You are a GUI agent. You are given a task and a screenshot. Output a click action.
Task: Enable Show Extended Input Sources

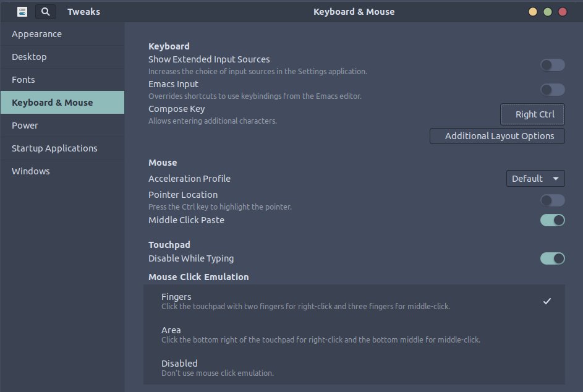tap(552, 65)
